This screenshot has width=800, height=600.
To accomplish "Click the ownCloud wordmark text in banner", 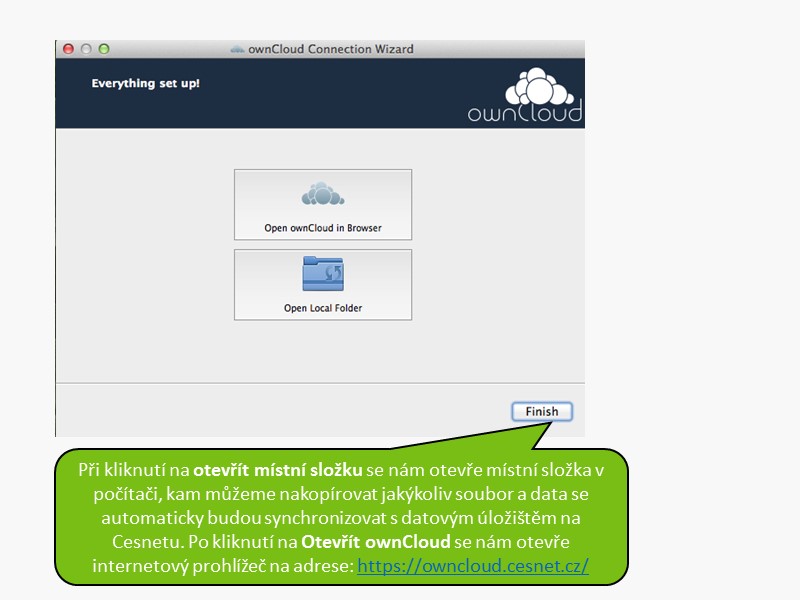I will tap(524, 113).
